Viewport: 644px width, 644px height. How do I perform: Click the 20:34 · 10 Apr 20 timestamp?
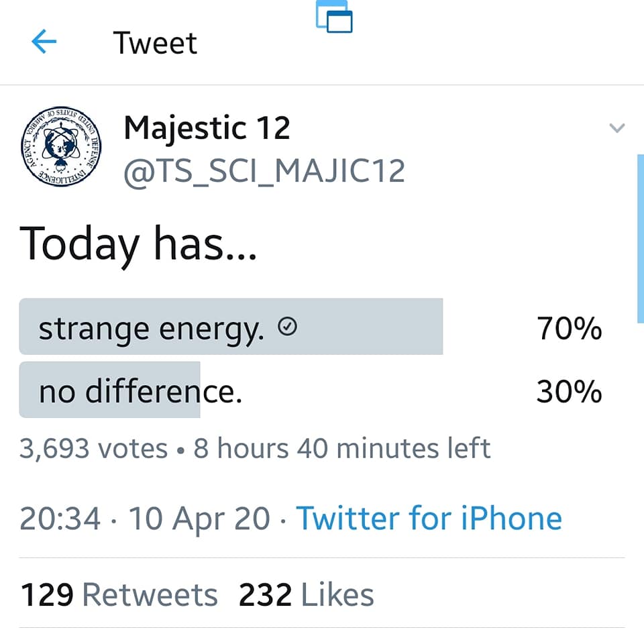(145, 518)
